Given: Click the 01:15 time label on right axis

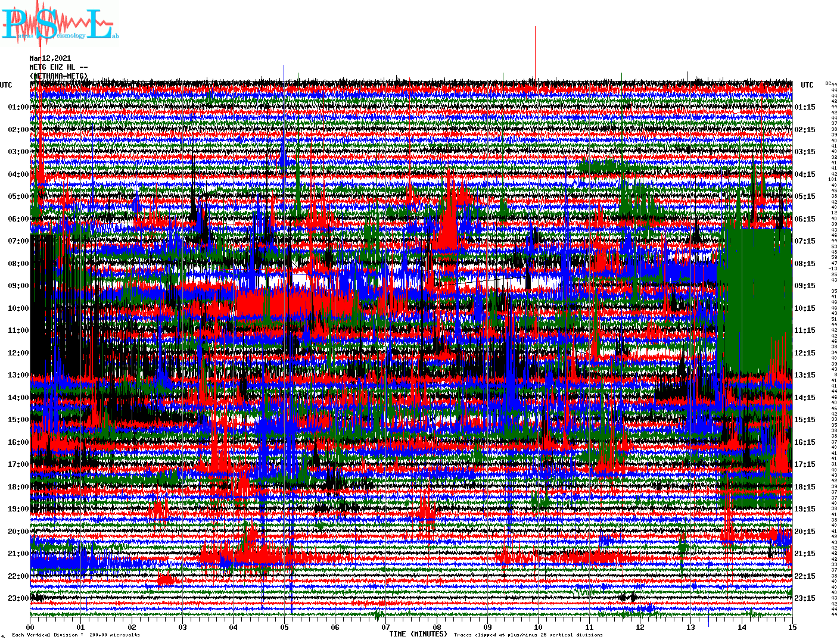Looking at the screenshot, I should (805, 108).
